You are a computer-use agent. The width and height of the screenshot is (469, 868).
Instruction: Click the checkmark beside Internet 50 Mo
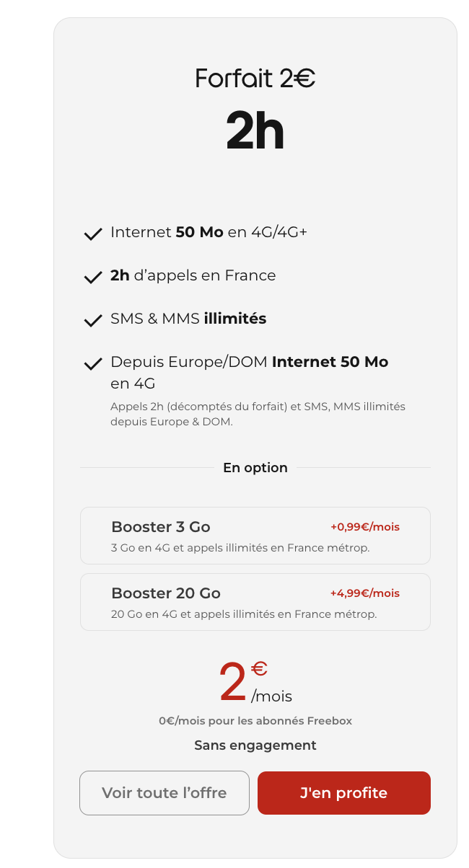[92, 234]
